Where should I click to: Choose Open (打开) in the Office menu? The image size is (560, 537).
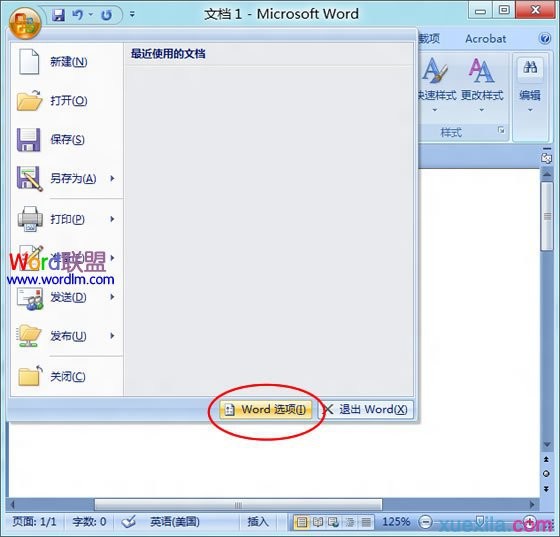click(x=66, y=101)
